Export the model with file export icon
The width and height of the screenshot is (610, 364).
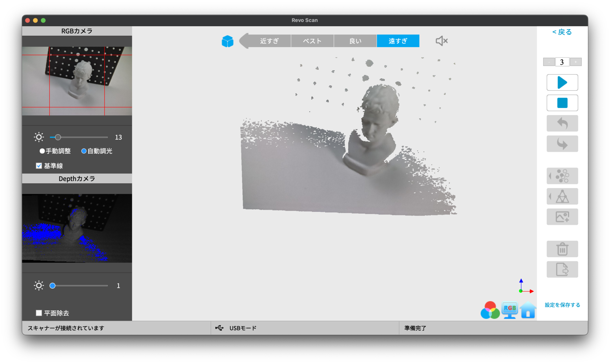562,269
